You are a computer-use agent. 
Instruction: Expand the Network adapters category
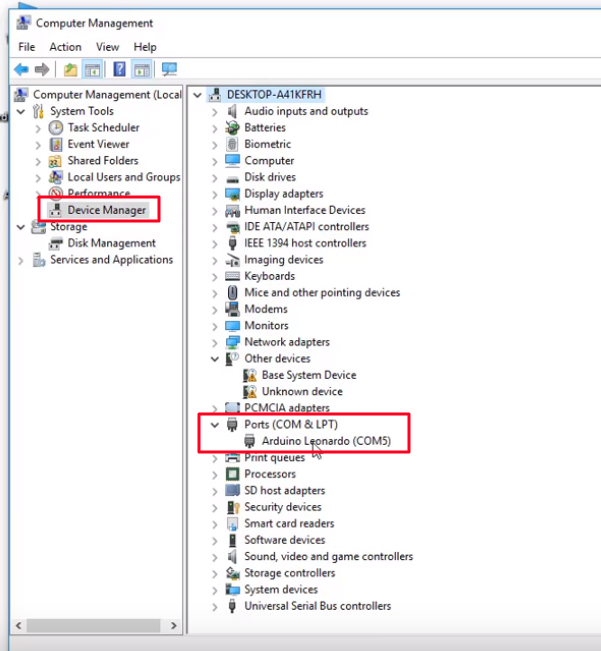click(215, 343)
